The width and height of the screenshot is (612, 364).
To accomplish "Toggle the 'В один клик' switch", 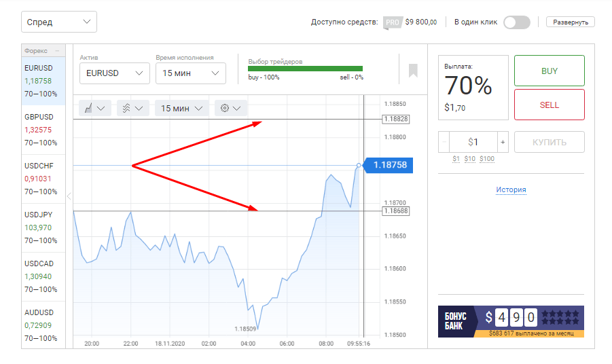I will pyautogui.click(x=516, y=22).
